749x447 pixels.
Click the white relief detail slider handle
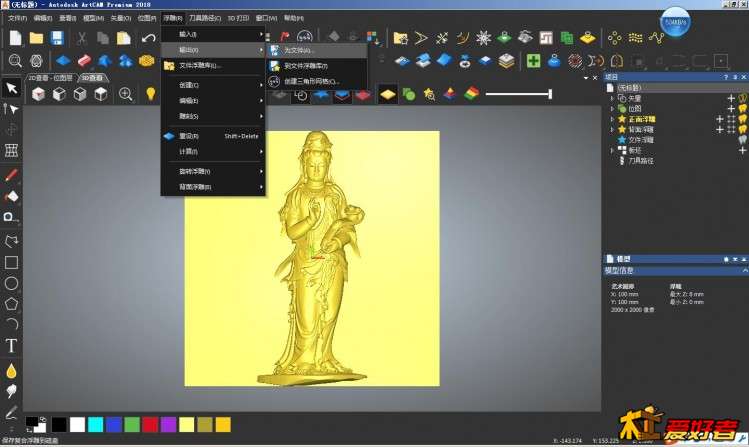tap(550, 94)
